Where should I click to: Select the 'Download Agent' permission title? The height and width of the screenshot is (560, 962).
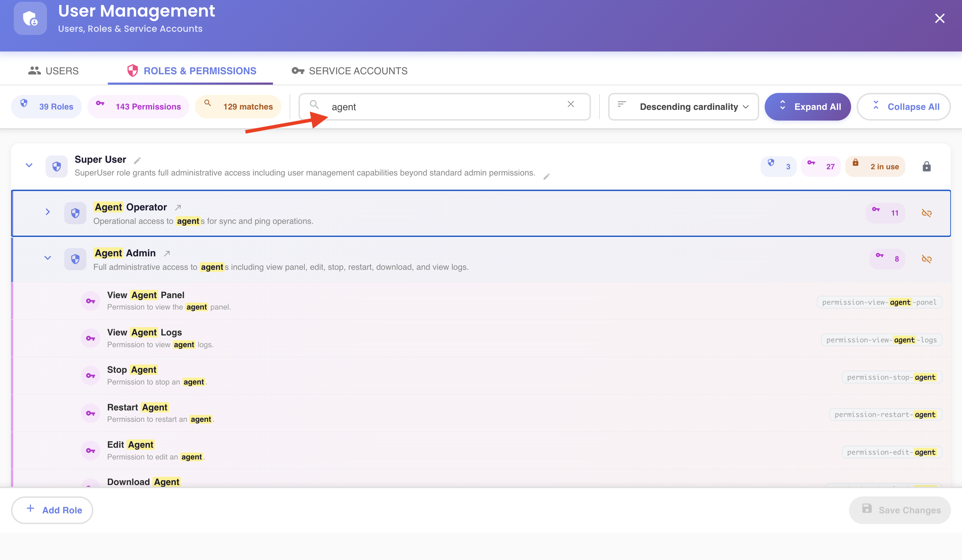143,482
